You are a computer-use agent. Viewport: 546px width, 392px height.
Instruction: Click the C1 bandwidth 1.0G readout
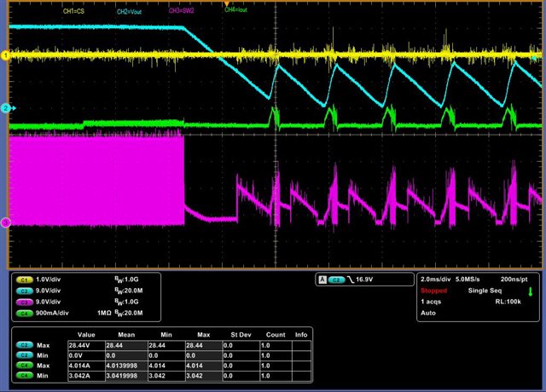126,280
